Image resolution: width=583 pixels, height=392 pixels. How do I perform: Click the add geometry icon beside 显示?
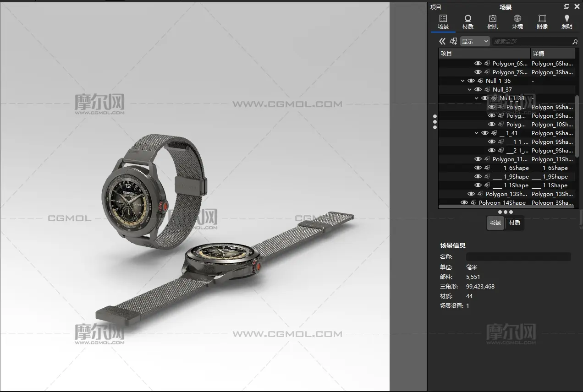click(x=453, y=41)
